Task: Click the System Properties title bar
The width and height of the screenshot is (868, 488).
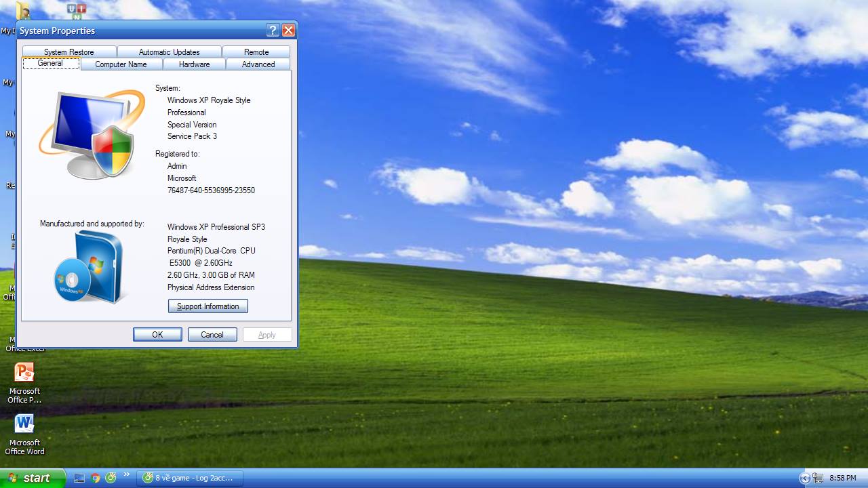Action: (142, 30)
